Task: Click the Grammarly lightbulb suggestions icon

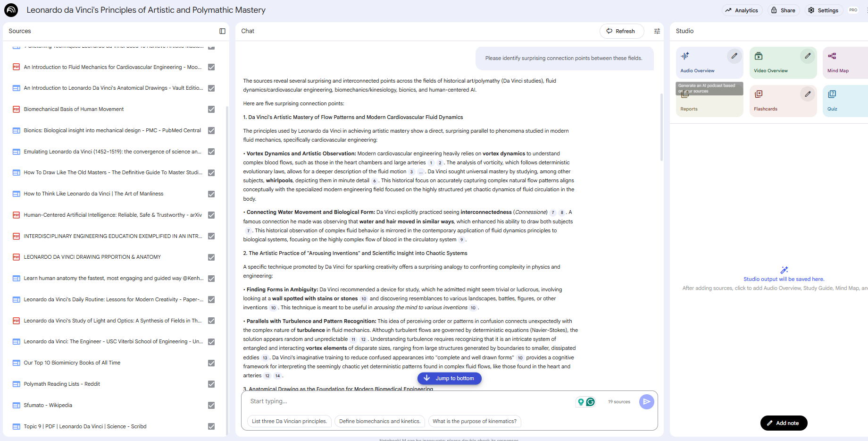Action: tap(581, 402)
